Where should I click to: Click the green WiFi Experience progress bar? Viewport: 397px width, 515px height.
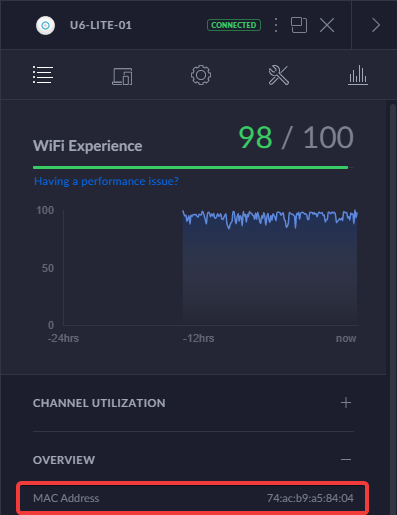[x=190, y=167]
